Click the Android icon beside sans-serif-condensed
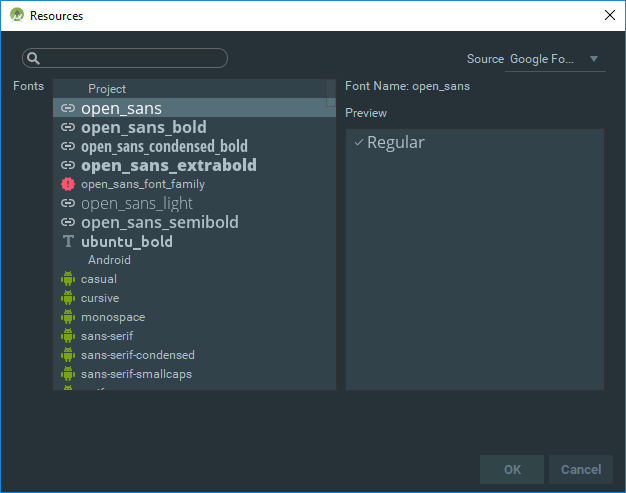The height and width of the screenshot is (493, 626). point(68,354)
